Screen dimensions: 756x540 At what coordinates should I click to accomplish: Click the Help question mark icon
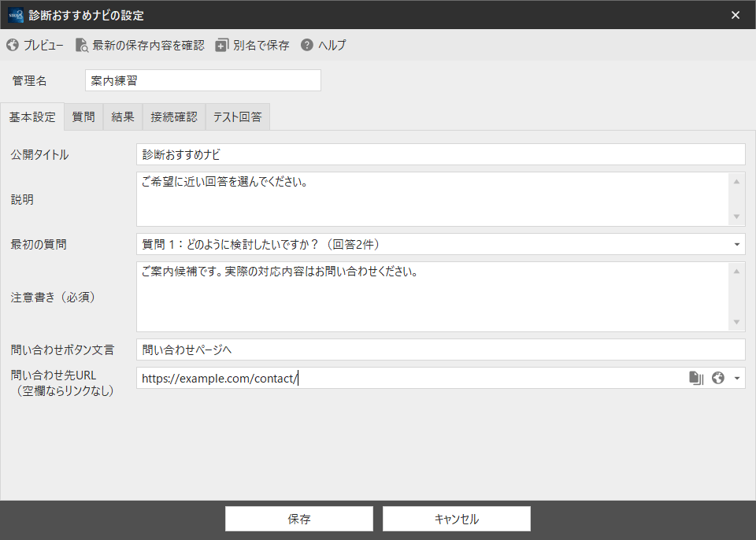(x=307, y=45)
